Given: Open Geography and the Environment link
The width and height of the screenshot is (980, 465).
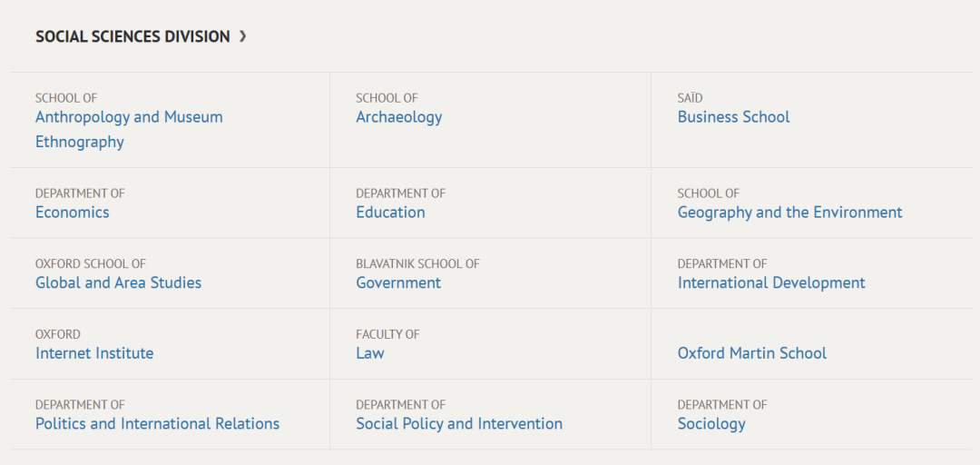Looking at the screenshot, I should 790,213.
